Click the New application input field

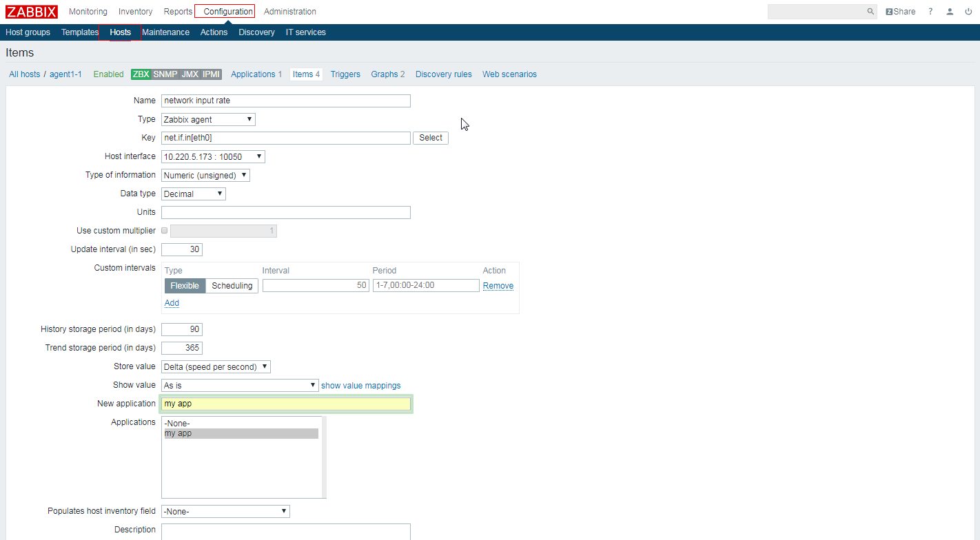pyautogui.click(x=286, y=404)
